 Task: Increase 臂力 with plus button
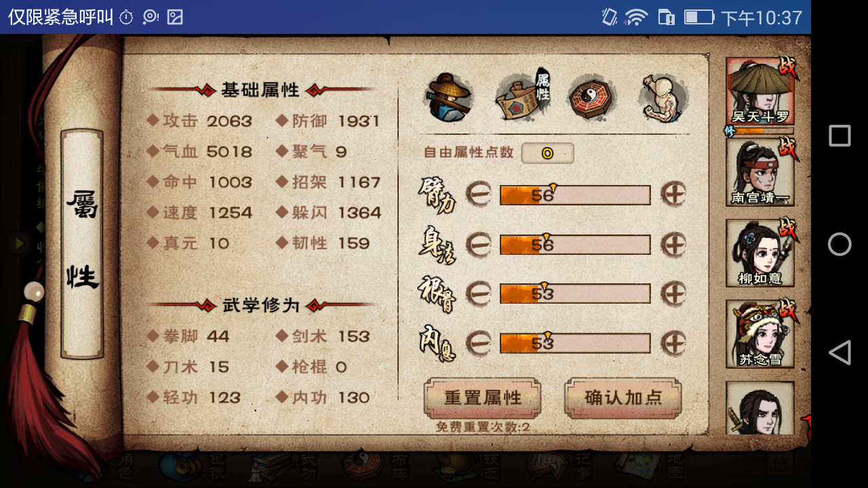click(x=673, y=195)
